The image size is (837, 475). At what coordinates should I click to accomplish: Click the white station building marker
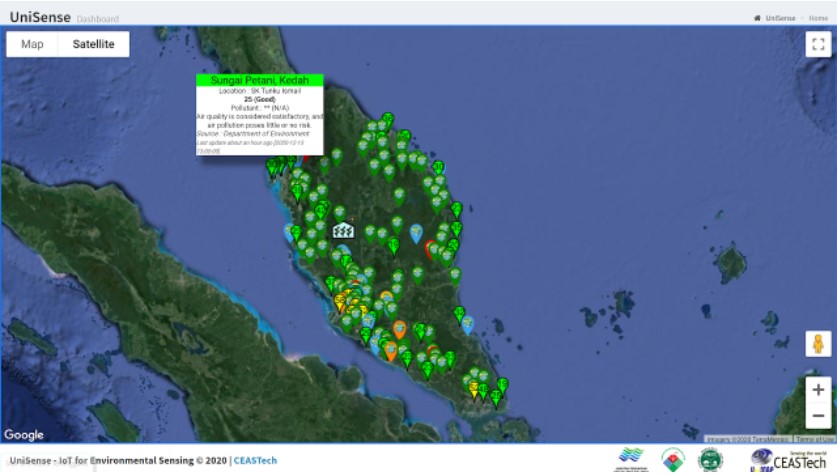tap(343, 231)
